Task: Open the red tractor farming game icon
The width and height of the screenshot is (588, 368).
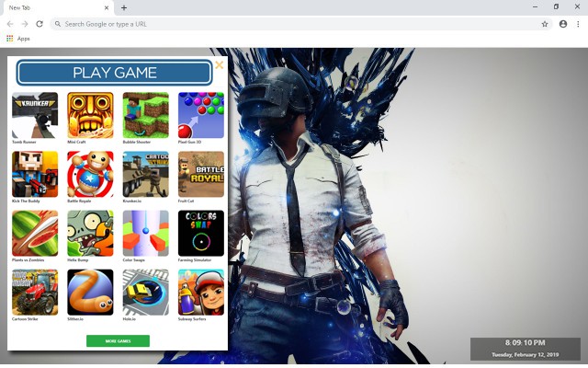Action: [x=35, y=293]
